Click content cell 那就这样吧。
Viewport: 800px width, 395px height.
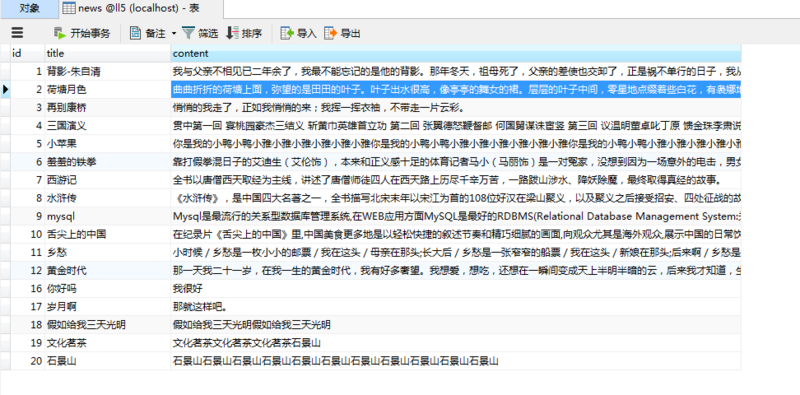456,307
